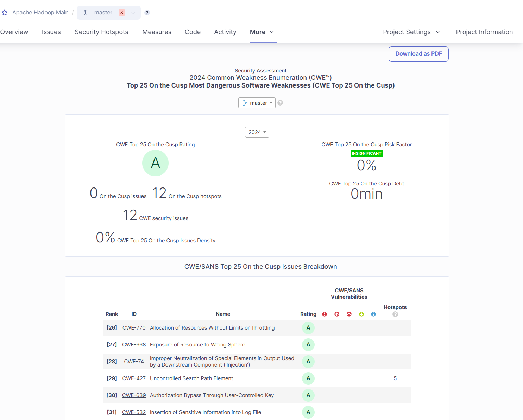
Task: Click the favorite star next to Apache Hadoop Main
Action: pos(5,13)
